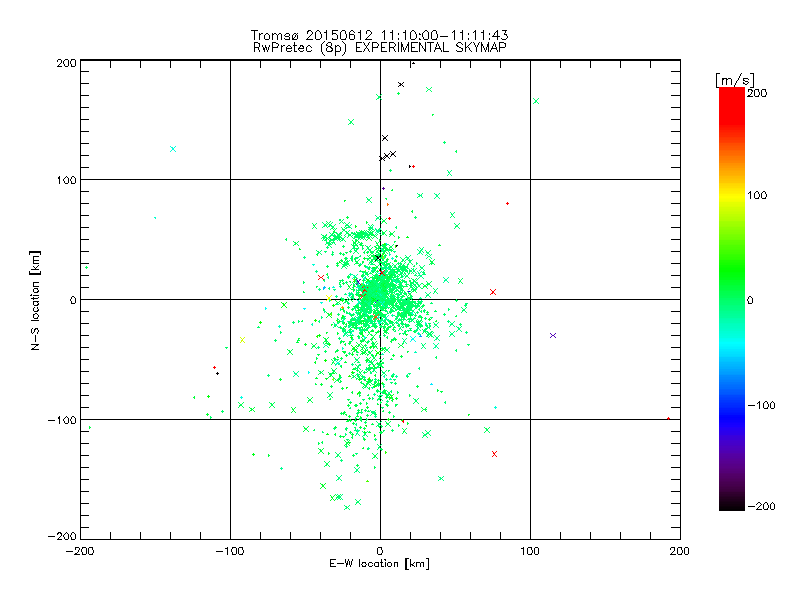Click the x-axis tick label '0'

(x=380, y=551)
